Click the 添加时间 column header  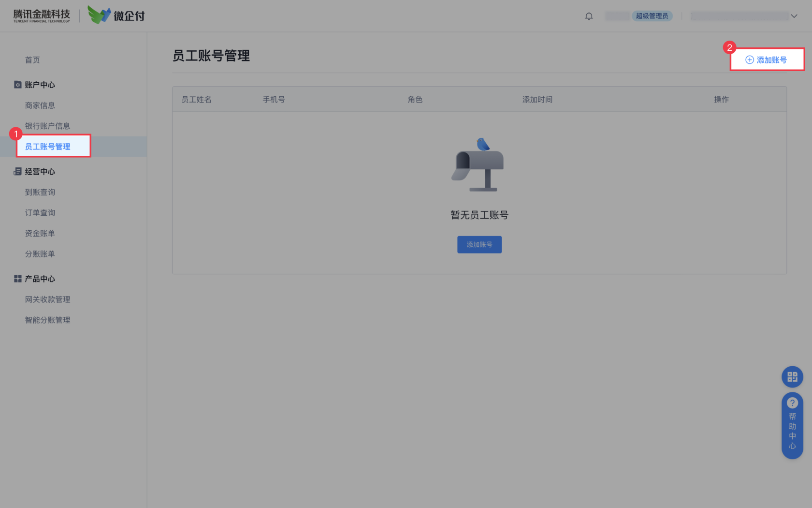click(537, 100)
